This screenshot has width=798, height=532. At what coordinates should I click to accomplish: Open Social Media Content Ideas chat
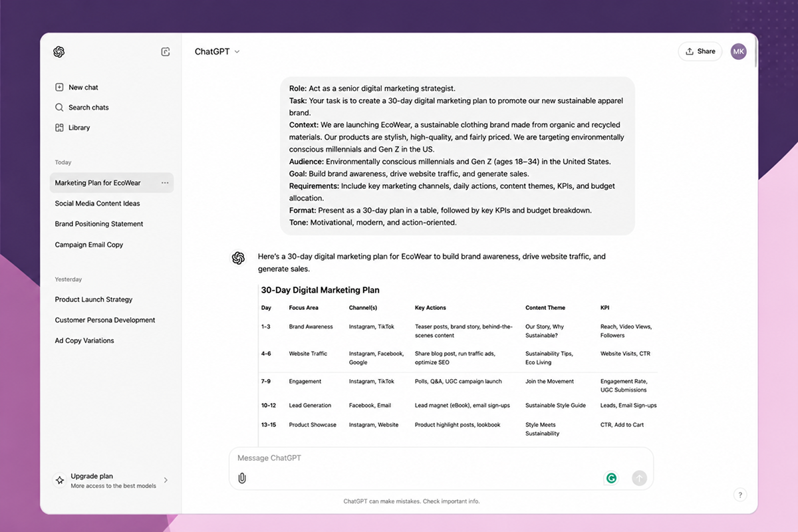point(98,203)
